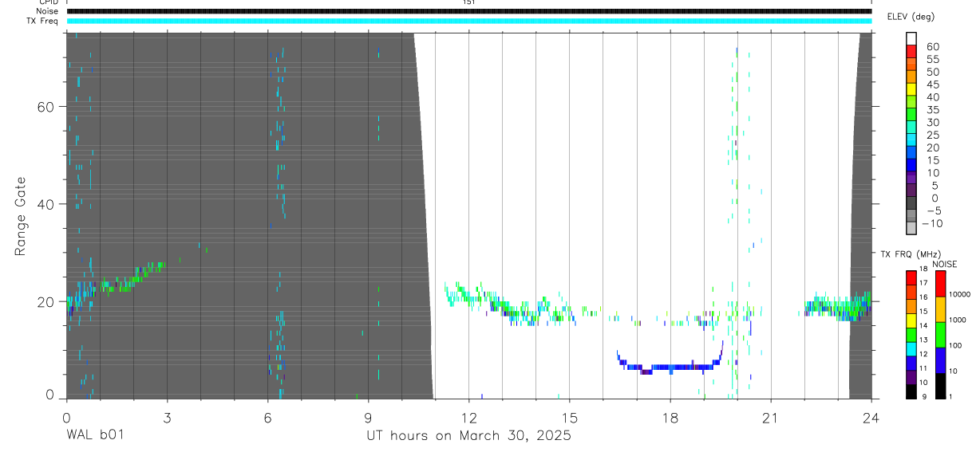The image size is (980, 452).
Task: Click the '55' label on ELEV legend
Action: (933, 59)
